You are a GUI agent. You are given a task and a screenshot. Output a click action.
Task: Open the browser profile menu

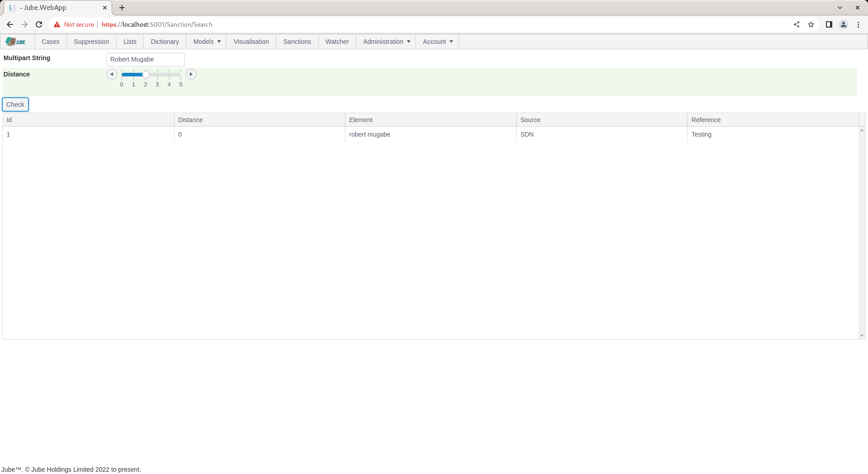coord(844,24)
